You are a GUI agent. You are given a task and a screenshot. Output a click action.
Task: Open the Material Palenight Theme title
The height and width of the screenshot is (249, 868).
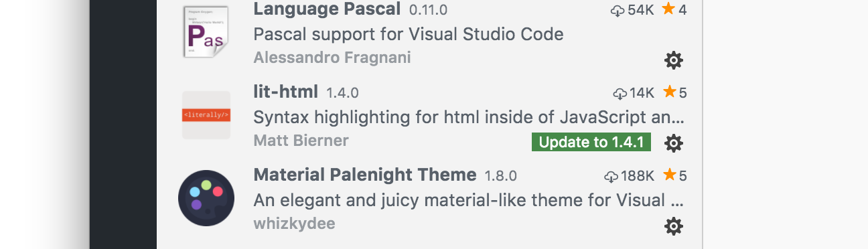pos(365,175)
